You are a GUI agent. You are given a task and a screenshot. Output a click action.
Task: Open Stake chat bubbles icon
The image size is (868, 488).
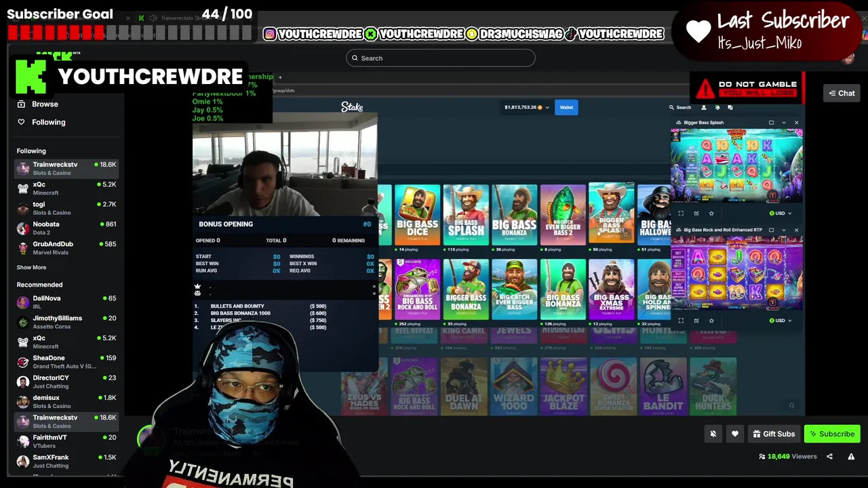[730, 107]
